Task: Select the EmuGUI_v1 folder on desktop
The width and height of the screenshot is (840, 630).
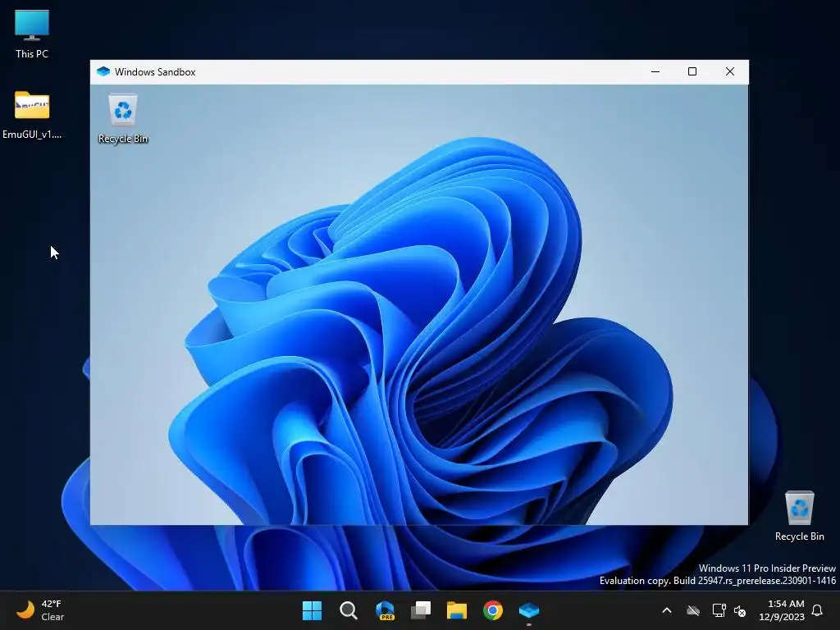Action: [32, 115]
